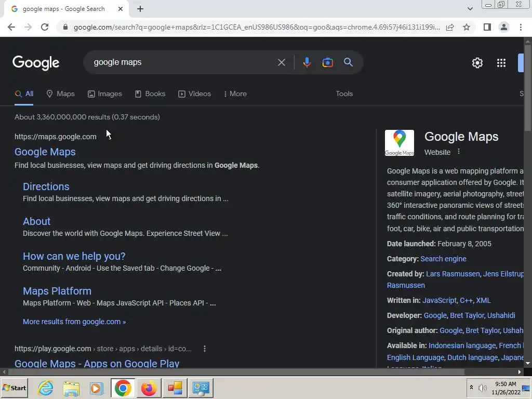This screenshot has height=399, width=532.
Task: Click the address bar URL
Action: pos(257,27)
